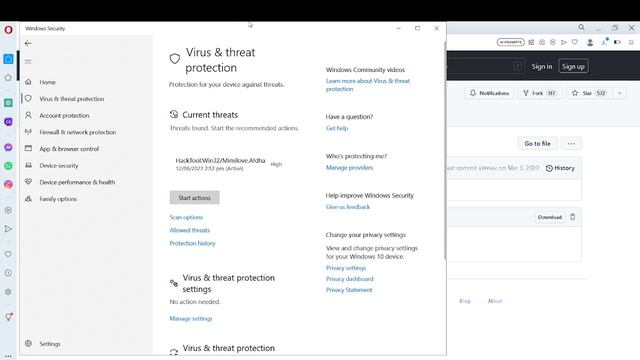Open the Privacy dashboard link
Viewport: 640px width, 360px height.
point(349,279)
